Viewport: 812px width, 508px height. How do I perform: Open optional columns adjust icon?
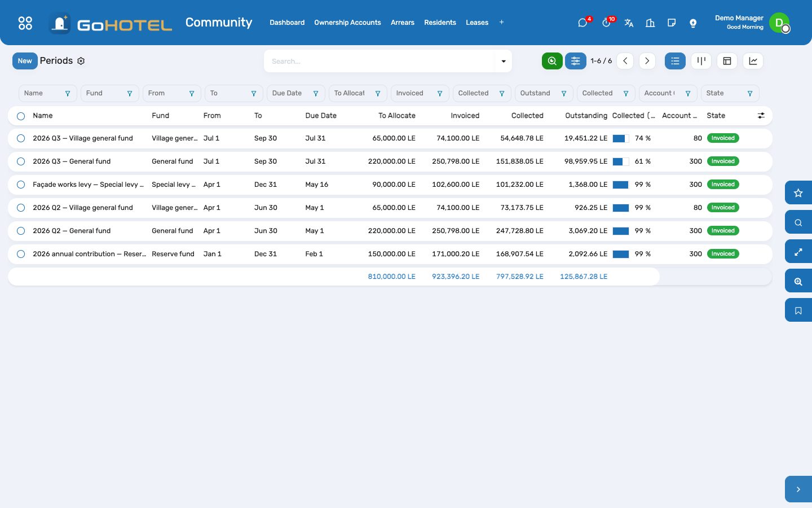click(761, 116)
